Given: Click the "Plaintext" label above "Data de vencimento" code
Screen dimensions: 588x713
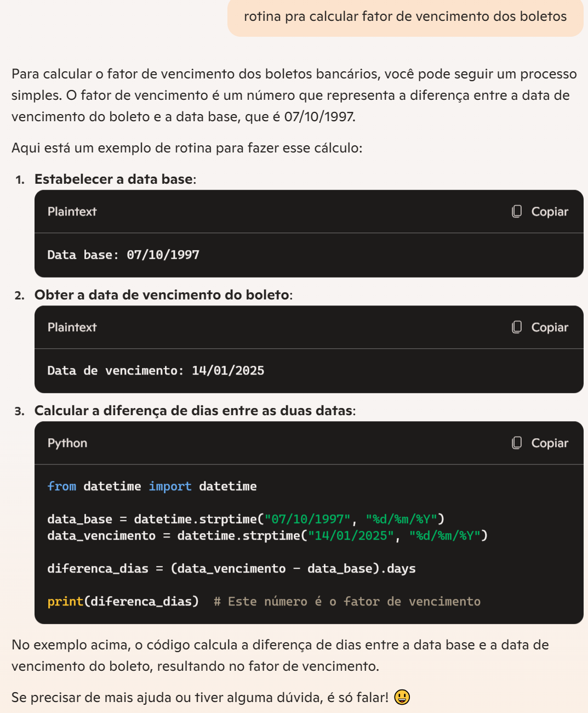Looking at the screenshot, I should coord(72,327).
